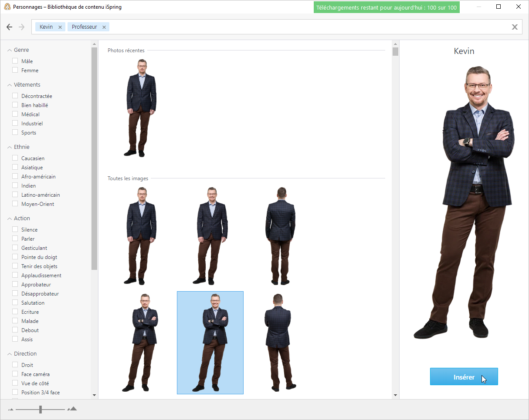Select the back-view Kevin thumbnail in first row

pos(280,235)
